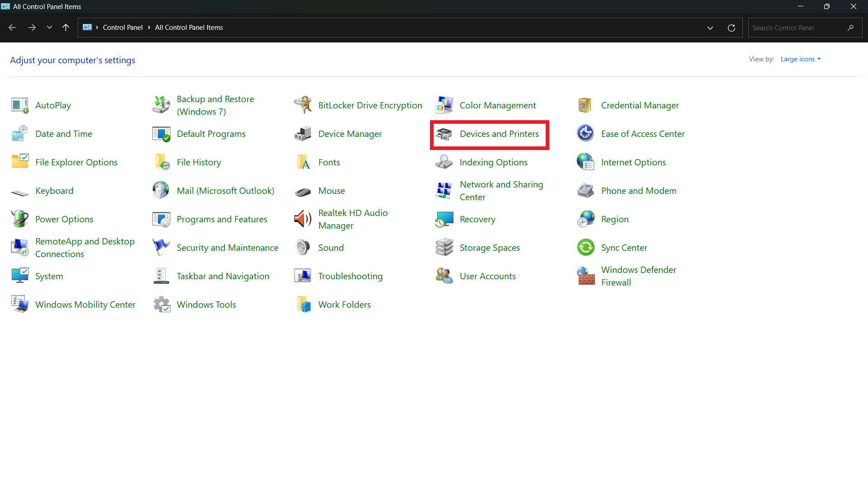868x488 pixels.
Task: Open the User Accounts link
Action: (x=487, y=276)
